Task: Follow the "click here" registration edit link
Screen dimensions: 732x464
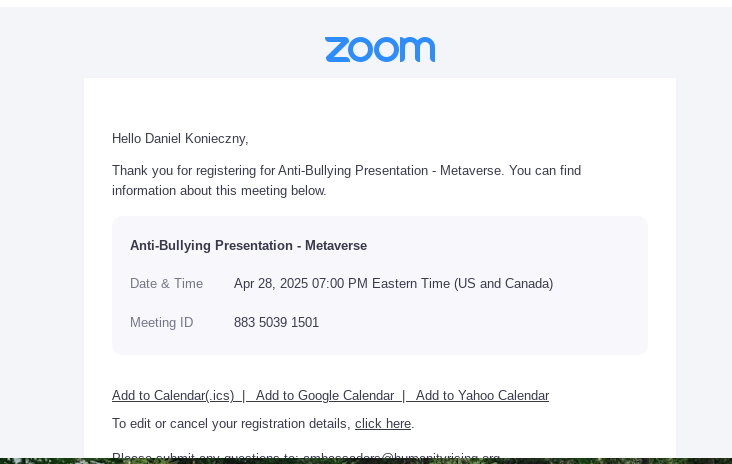Action: [x=383, y=424]
